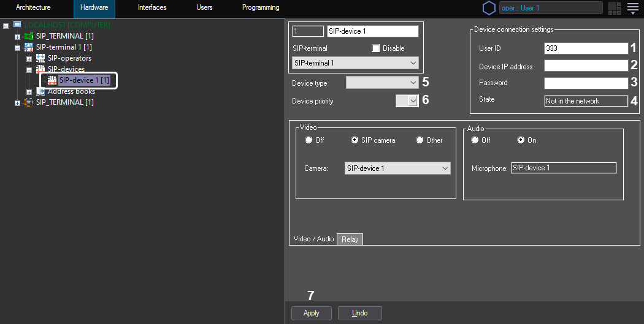Open the Device type dropdown
Image resolution: width=644 pixels, height=324 pixels.
[381, 83]
